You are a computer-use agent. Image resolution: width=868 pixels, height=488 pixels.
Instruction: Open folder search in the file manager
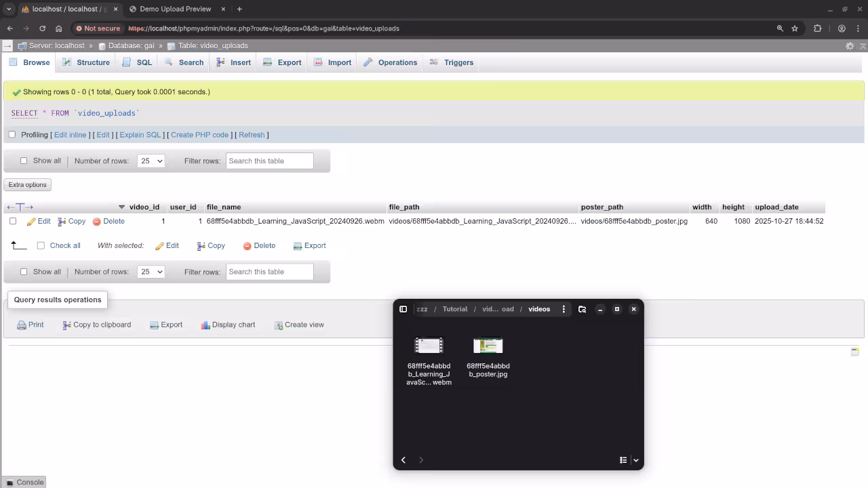[582, 308]
